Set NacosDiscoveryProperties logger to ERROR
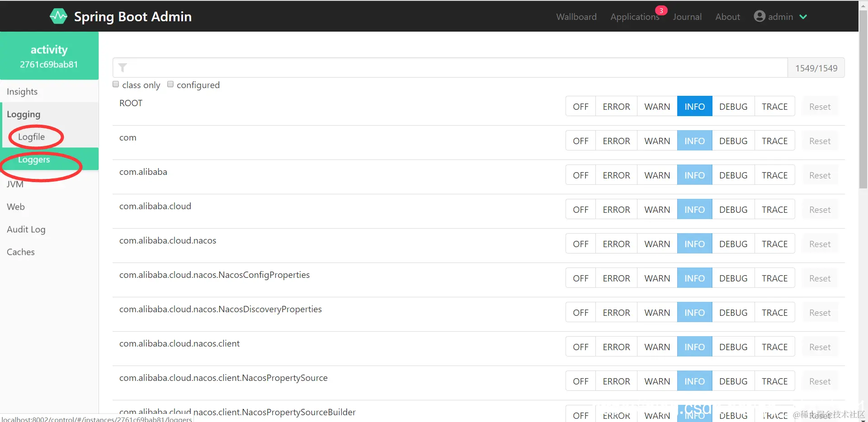 tap(616, 312)
